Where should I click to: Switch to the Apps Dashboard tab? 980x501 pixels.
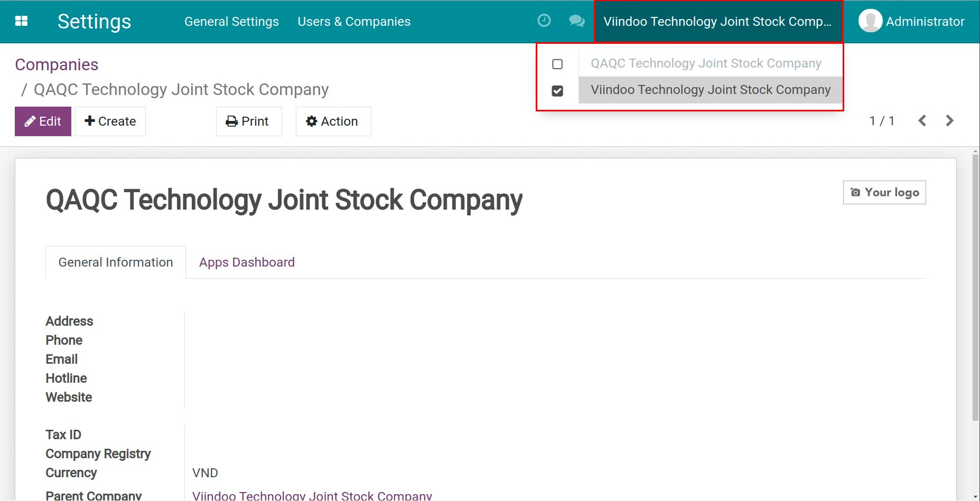coord(247,262)
